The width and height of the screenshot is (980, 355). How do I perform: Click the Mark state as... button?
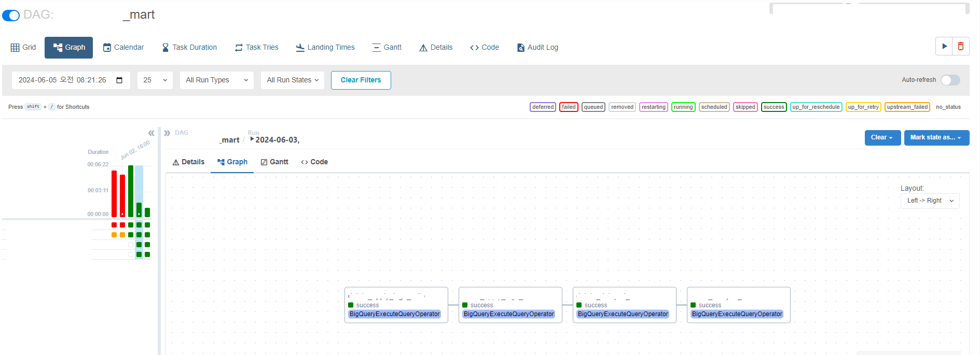pyautogui.click(x=936, y=138)
